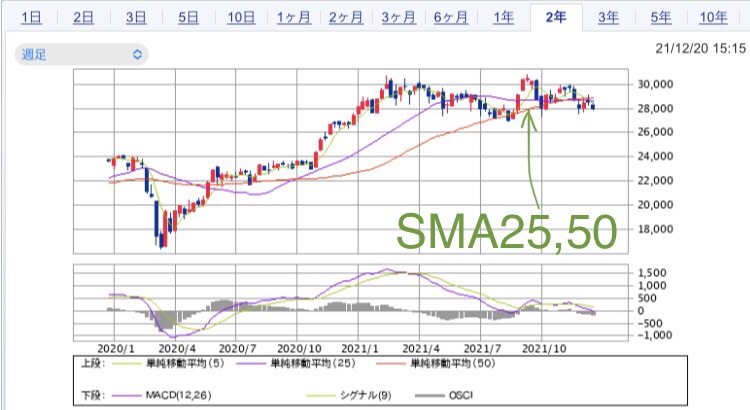Open the 週足 candle interval dropdown
Image resolution: width=750 pixels, height=410 pixels.
pos(81,55)
